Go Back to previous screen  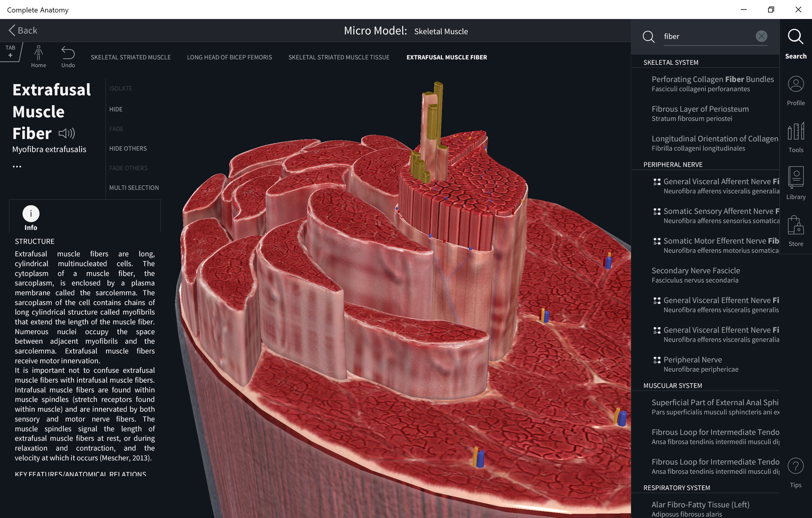click(23, 30)
